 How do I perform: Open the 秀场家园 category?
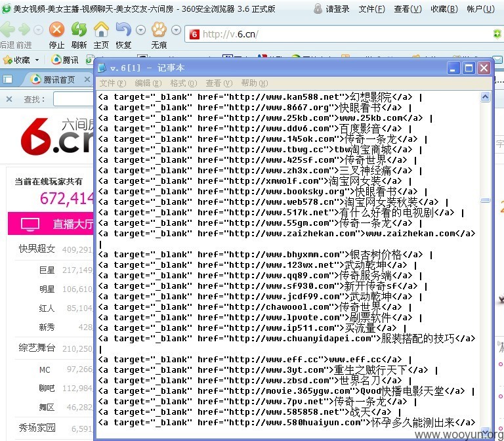[37, 428]
